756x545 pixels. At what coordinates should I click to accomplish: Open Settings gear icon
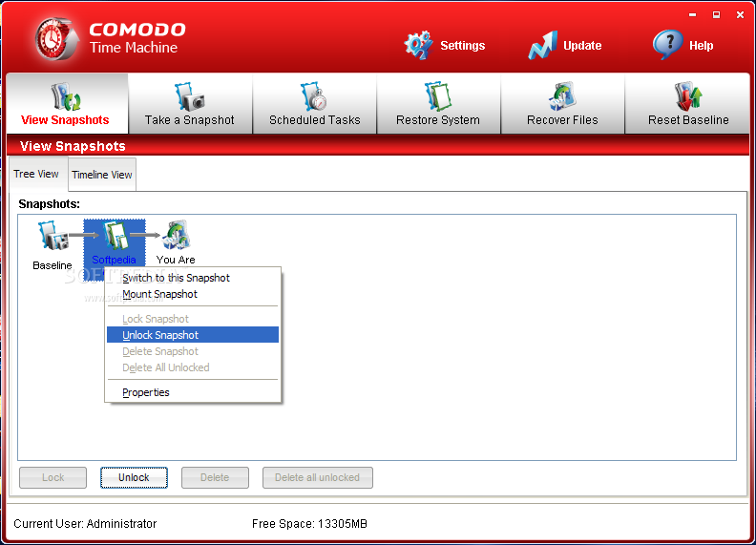pyautogui.click(x=418, y=45)
